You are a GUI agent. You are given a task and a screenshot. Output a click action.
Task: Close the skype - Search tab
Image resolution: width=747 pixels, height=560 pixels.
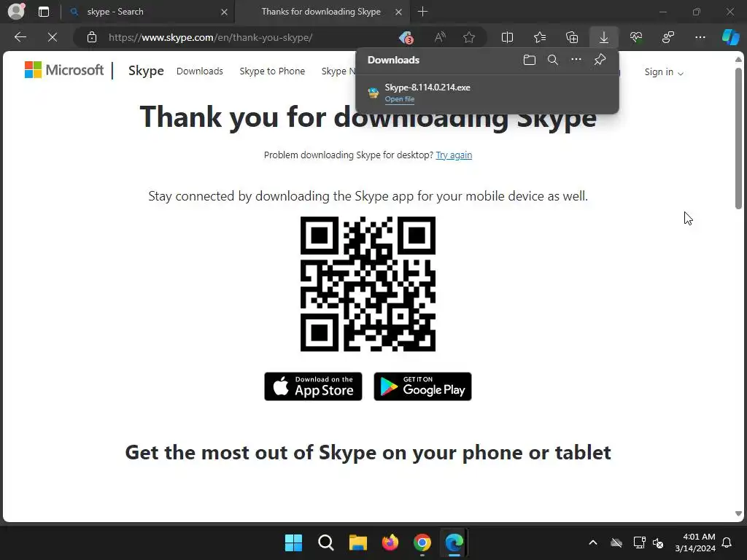coord(224,12)
